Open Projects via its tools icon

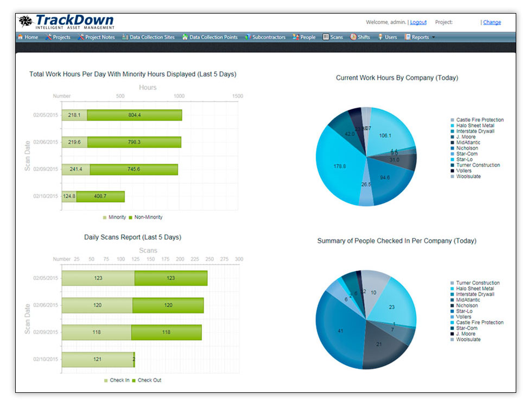pyautogui.click(x=48, y=37)
